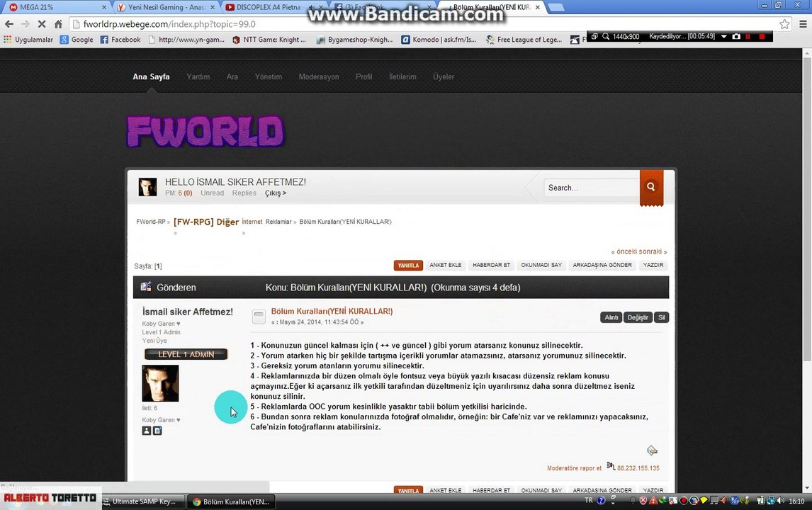The height and width of the screenshot is (510, 812).
Task: Click the Bandicam magnifier icon next to 1440x900
Action: tap(605, 36)
